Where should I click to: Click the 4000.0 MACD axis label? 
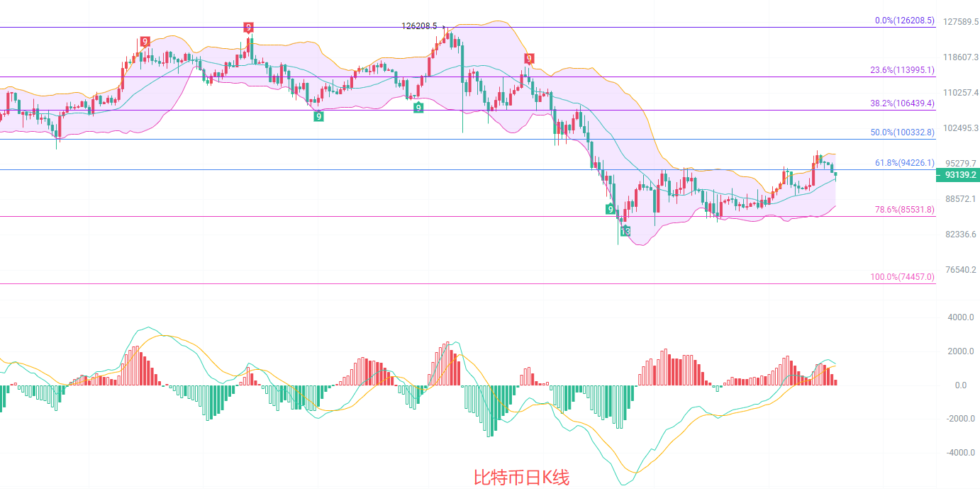(x=962, y=317)
